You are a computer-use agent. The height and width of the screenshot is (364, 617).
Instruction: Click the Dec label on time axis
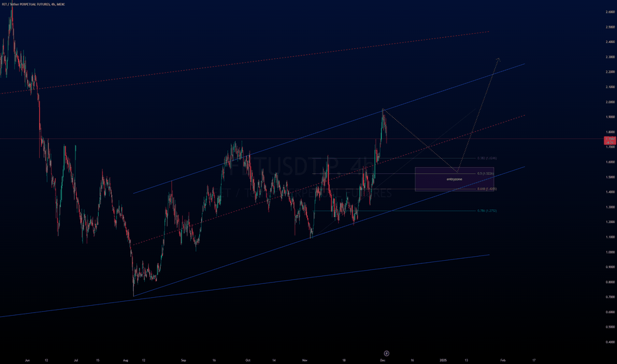(x=383, y=360)
